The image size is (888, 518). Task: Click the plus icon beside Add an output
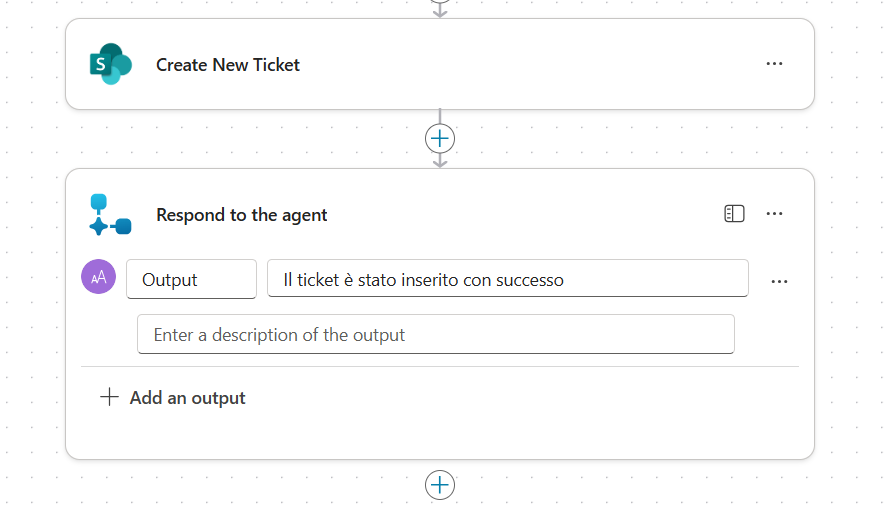click(109, 397)
